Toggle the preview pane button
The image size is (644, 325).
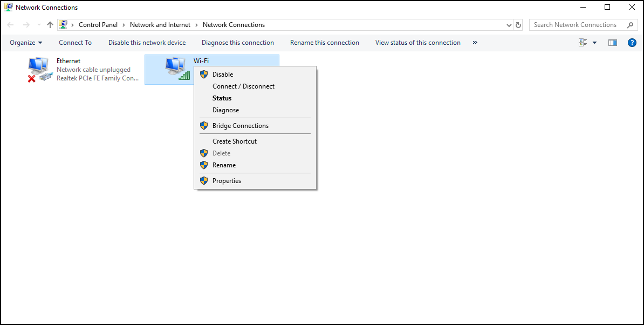point(612,43)
